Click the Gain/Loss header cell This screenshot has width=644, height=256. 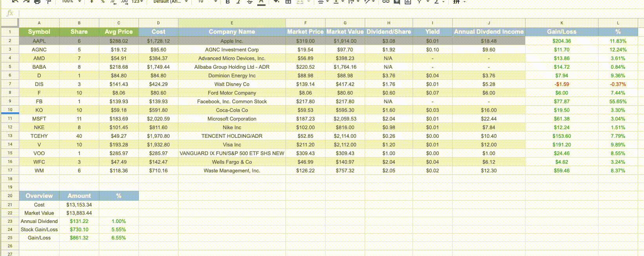[x=562, y=32]
